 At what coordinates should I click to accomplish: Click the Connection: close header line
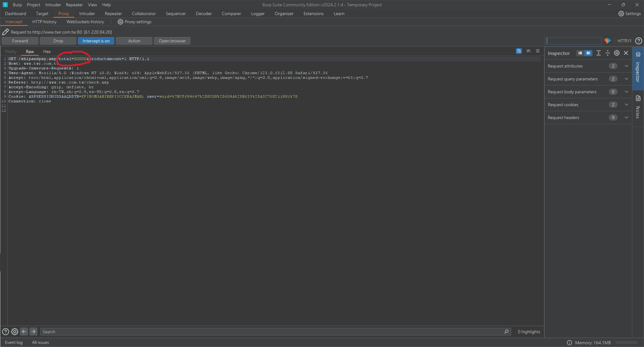point(30,101)
